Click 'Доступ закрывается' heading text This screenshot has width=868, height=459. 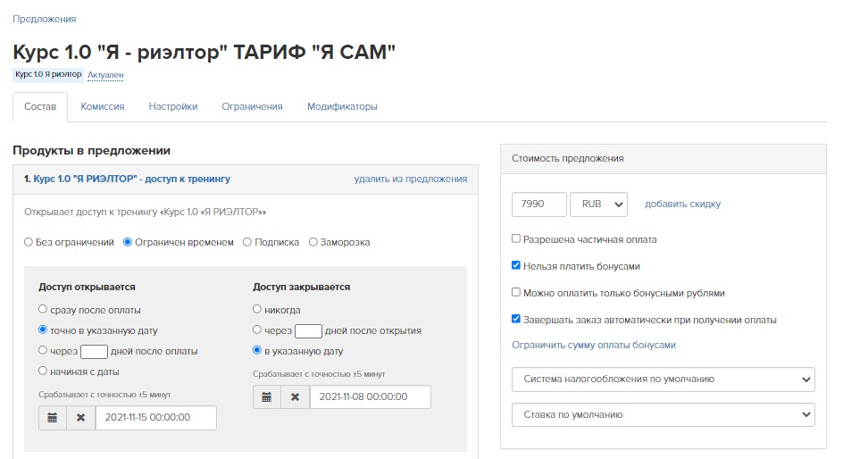pos(302,287)
